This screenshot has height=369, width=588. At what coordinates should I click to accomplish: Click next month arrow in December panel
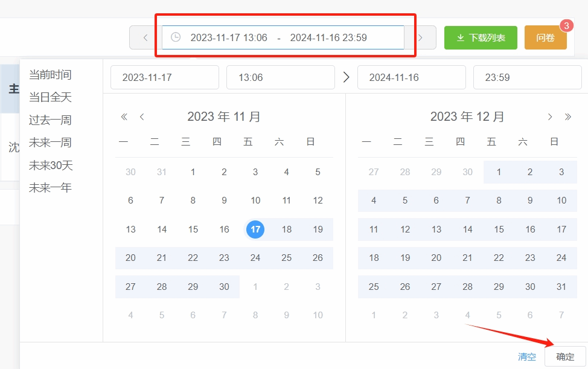pyautogui.click(x=550, y=117)
